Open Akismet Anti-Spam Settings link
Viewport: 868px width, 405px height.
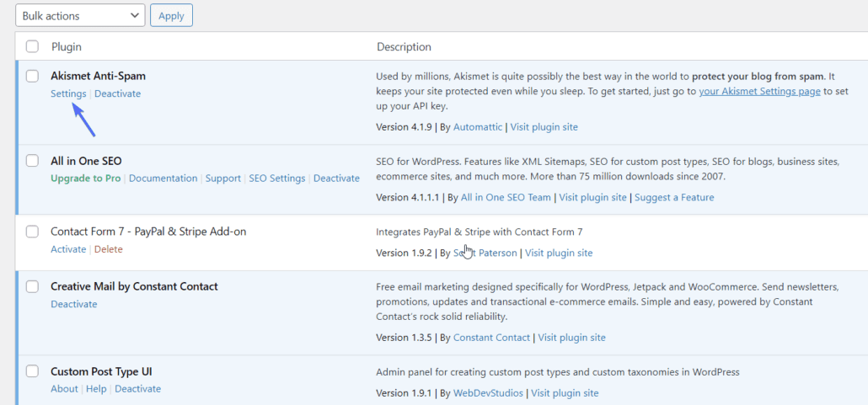68,93
